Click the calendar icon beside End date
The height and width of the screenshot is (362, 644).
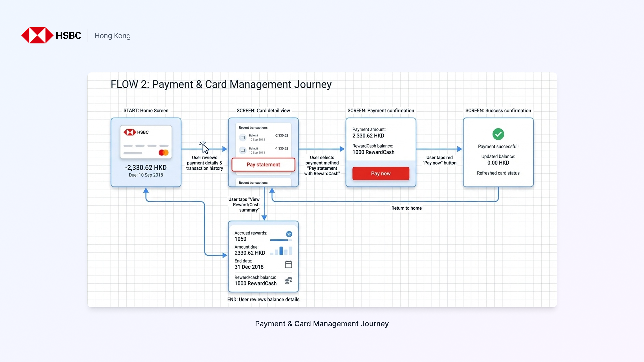[288, 264]
